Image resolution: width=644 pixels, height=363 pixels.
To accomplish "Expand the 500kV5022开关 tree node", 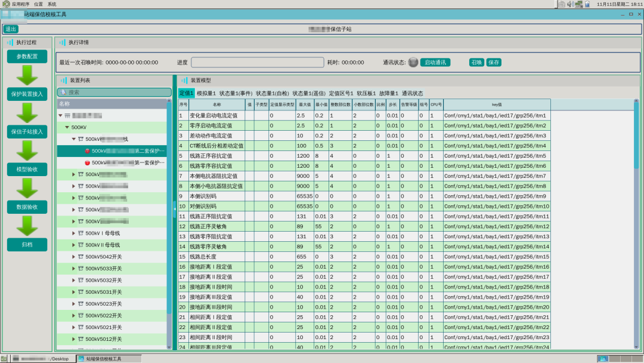I will [x=74, y=316].
